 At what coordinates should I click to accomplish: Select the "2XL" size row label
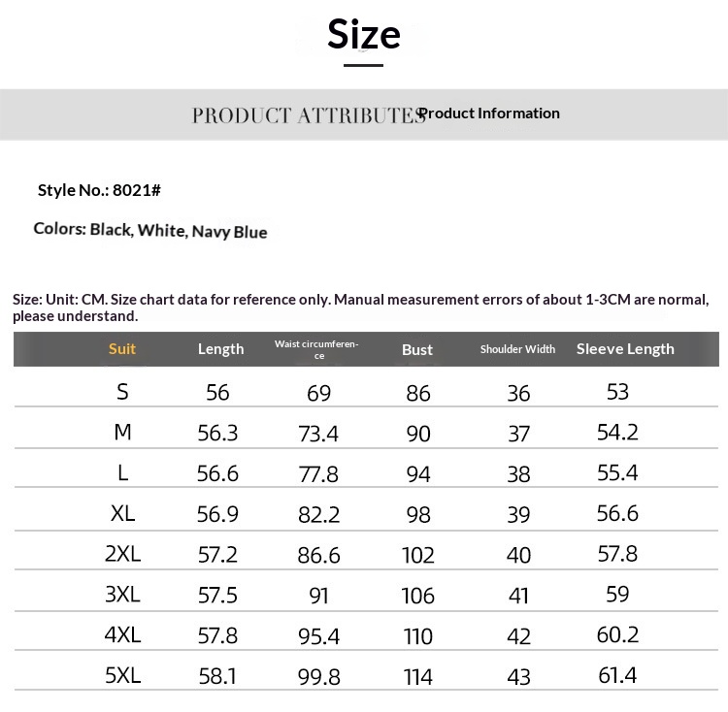[x=122, y=554]
